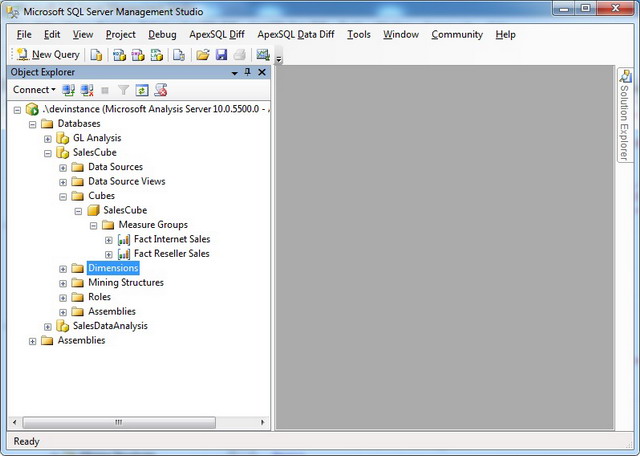This screenshot has height=456, width=640.
Task: Click the SQL Server Compact Query icon
Action: [x=179, y=54]
